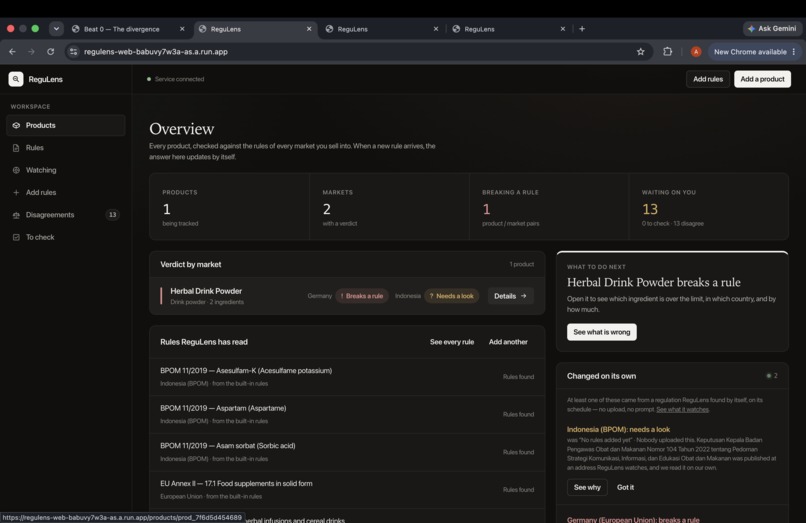
Task: Click the Add a product button
Action: pos(762,79)
